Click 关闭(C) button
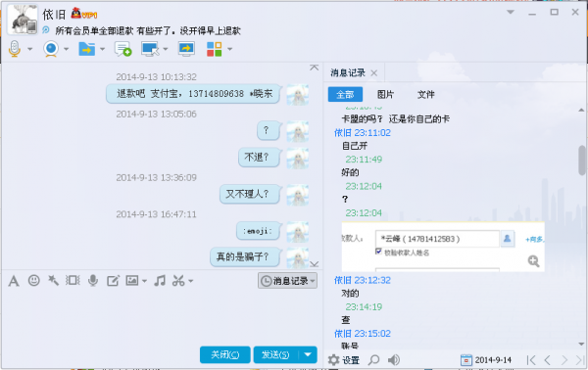 coord(225,354)
